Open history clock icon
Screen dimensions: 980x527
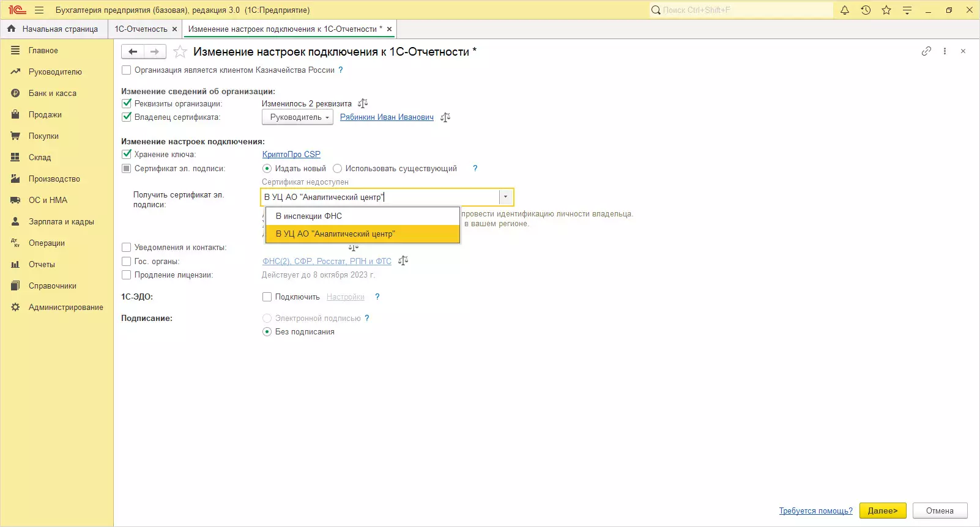coord(866,10)
